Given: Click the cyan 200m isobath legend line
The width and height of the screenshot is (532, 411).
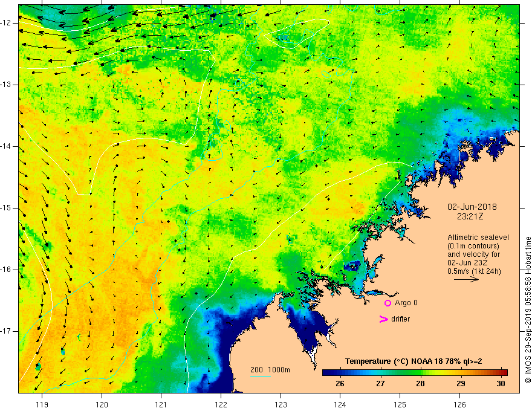Looking at the screenshot, I should pos(260,376).
